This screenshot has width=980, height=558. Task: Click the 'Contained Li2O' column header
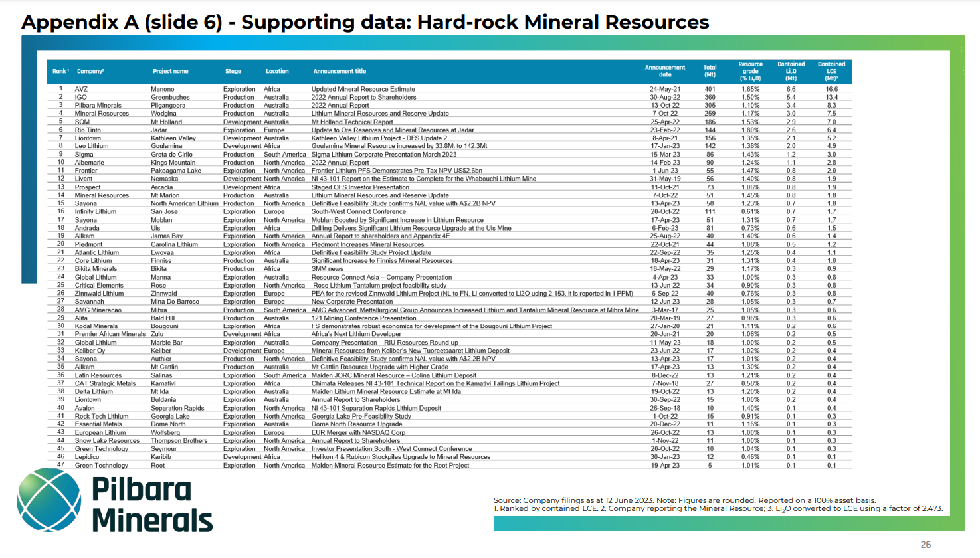(791, 71)
